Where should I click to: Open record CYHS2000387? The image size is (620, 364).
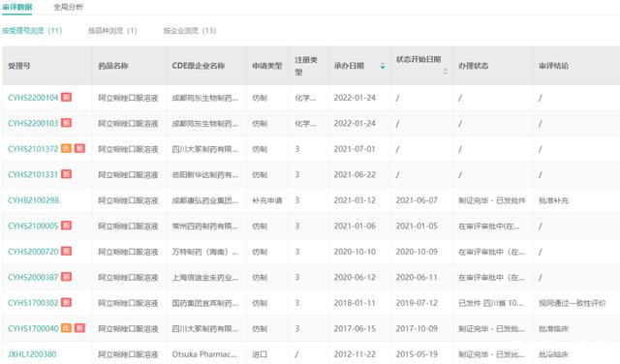tap(33, 278)
